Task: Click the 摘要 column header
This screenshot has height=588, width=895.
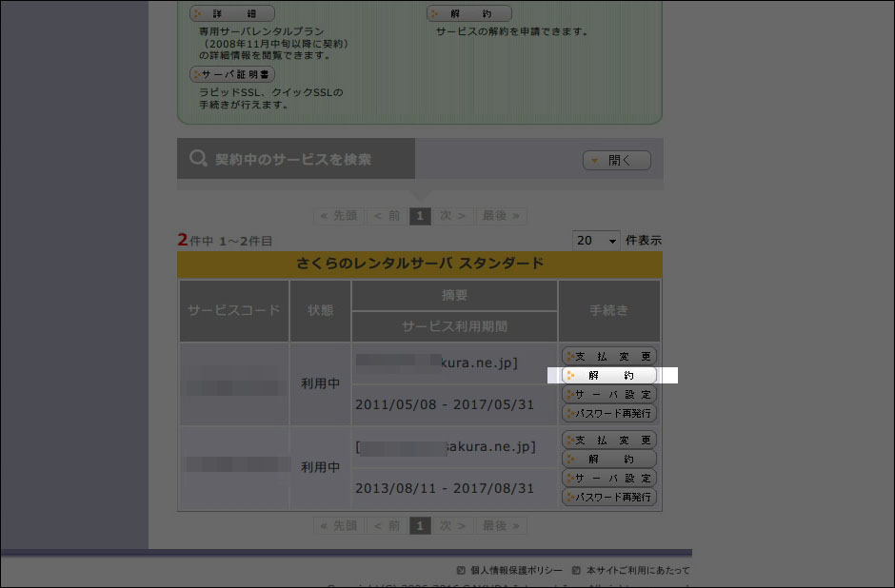Action: [x=454, y=295]
